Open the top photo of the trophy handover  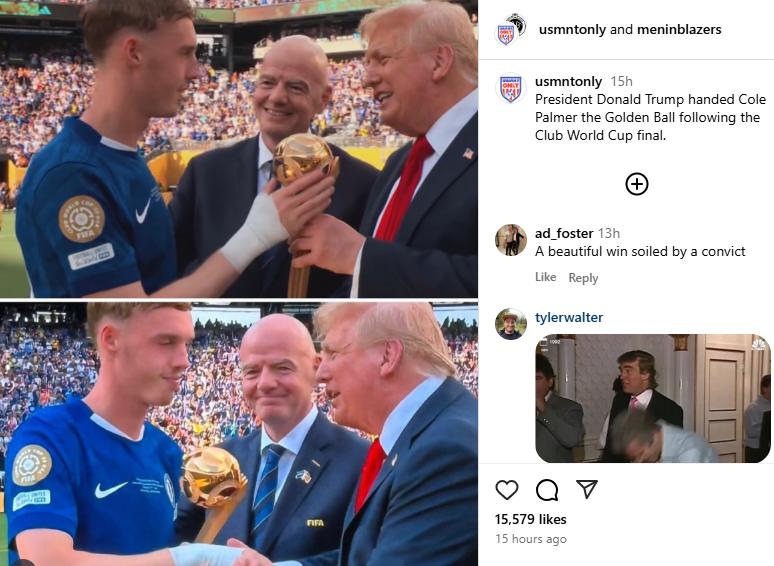click(x=239, y=149)
